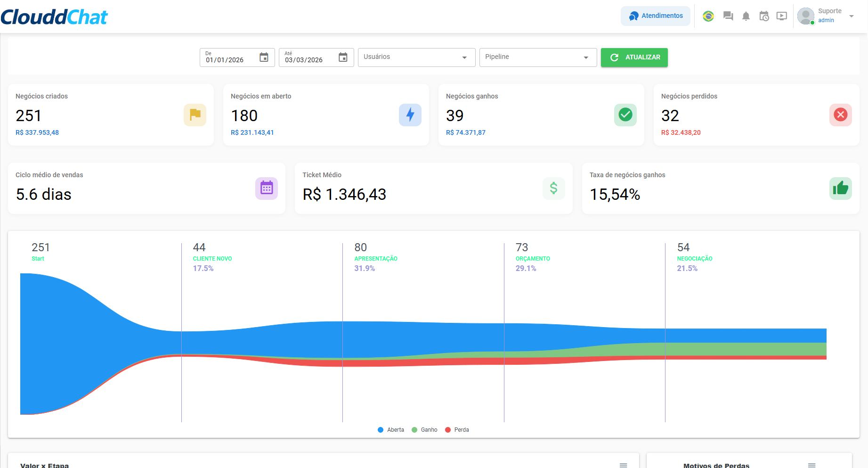
Task: Click the ATUALIZAR button
Action: click(x=634, y=57)
